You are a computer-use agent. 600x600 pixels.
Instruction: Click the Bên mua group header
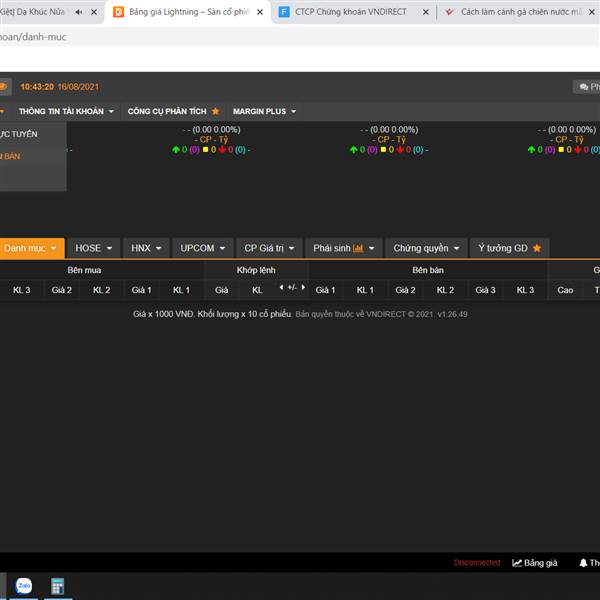click(84, 270)
